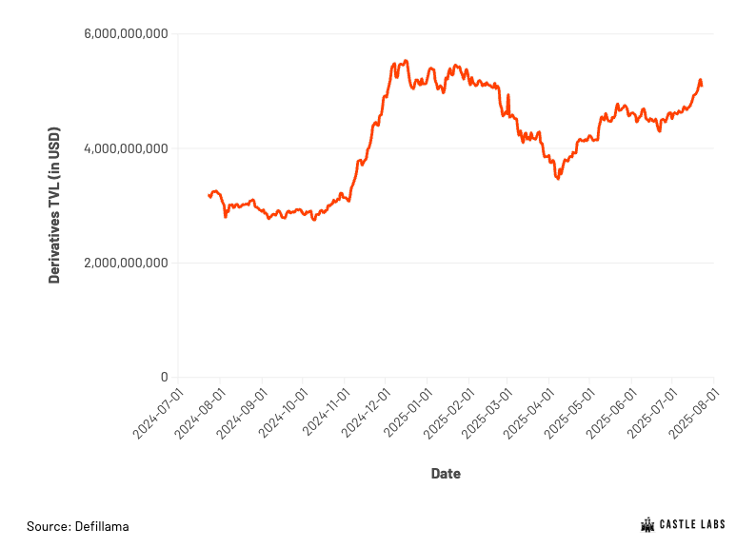
Task: Click the Castle Labs castle logo icon
Action: point(647,525)
